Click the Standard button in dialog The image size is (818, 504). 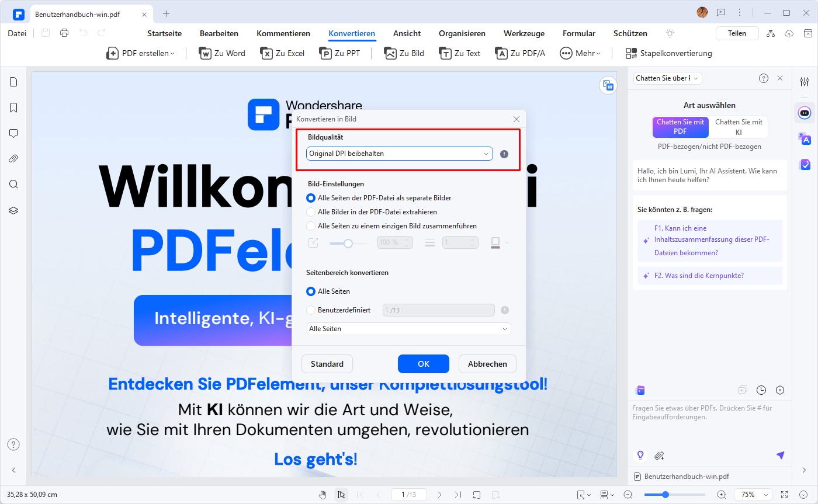click(327, 364)
